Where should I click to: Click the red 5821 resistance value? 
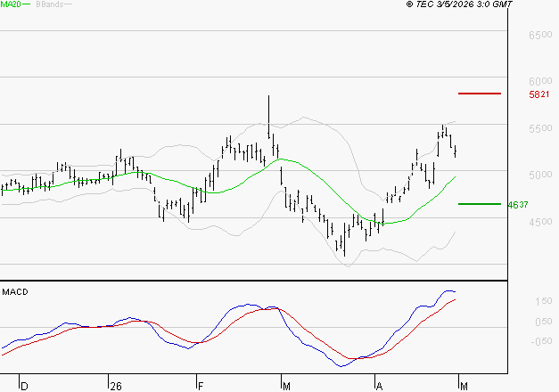539,94
